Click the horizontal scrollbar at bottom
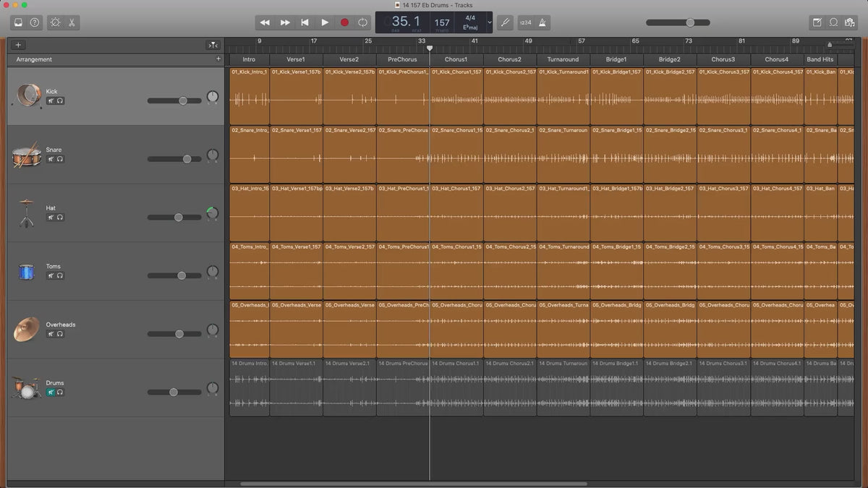This screenshot has height=488, width=868. pyautogui.click(x=414, y=484)
